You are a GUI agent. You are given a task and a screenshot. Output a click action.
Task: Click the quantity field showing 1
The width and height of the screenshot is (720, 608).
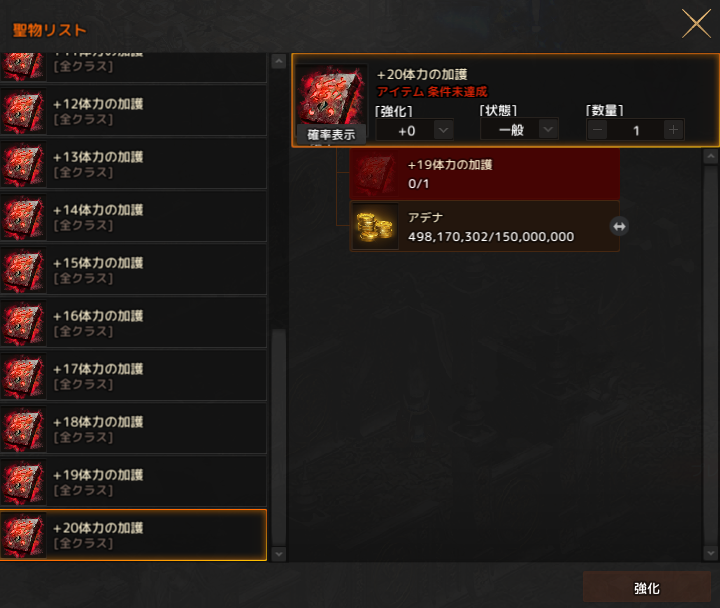[x=636, y=130]
